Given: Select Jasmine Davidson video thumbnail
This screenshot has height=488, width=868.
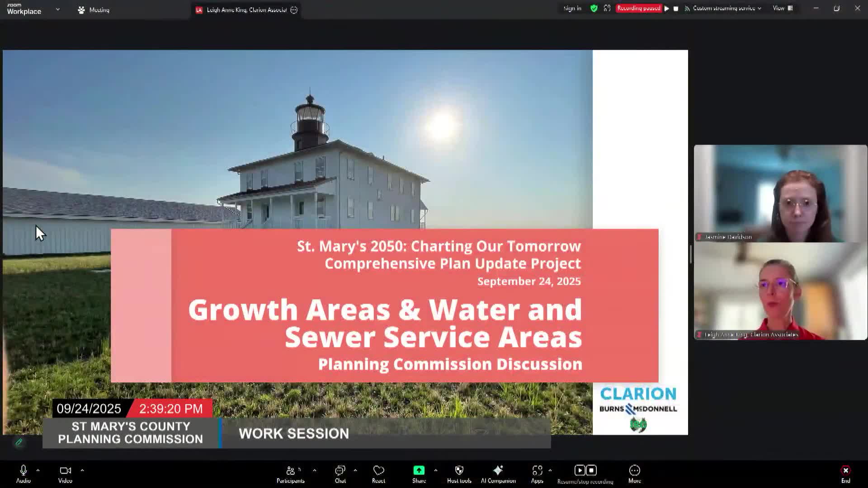Looking at the screenshot, I should (x=780, y=193).
